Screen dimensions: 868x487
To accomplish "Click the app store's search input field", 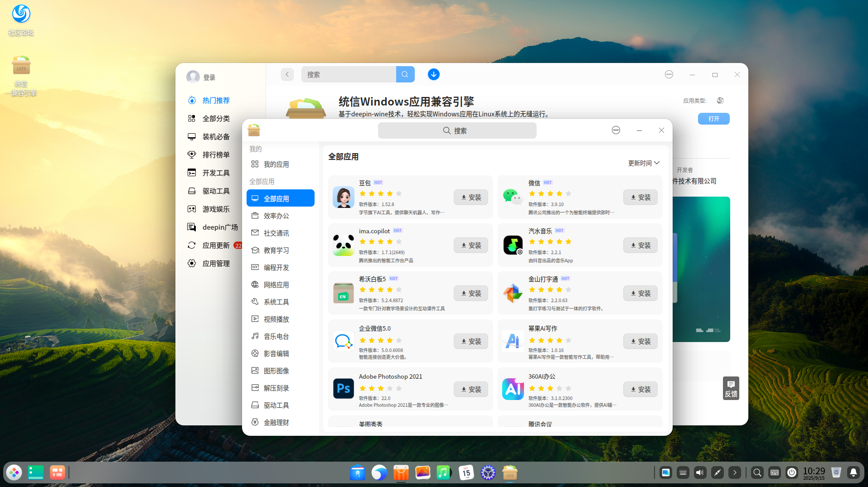I will [349, 74].
